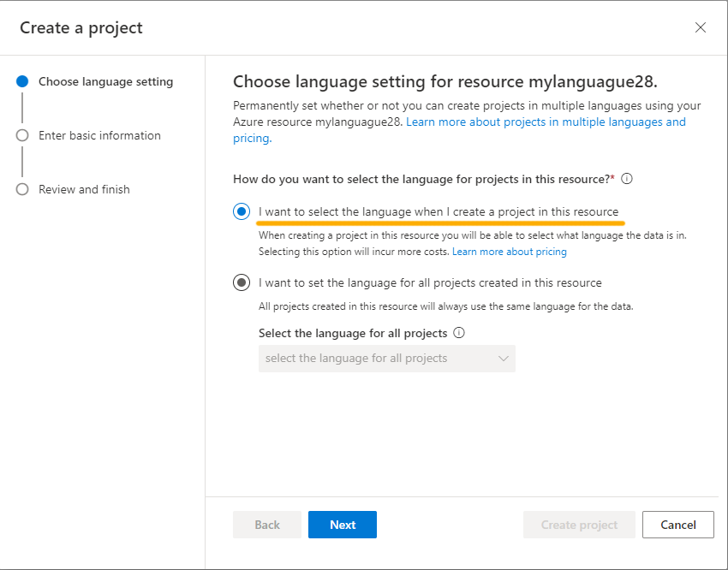
Task: Click the Create a project dialog title
Action: [x=81, y=28]
